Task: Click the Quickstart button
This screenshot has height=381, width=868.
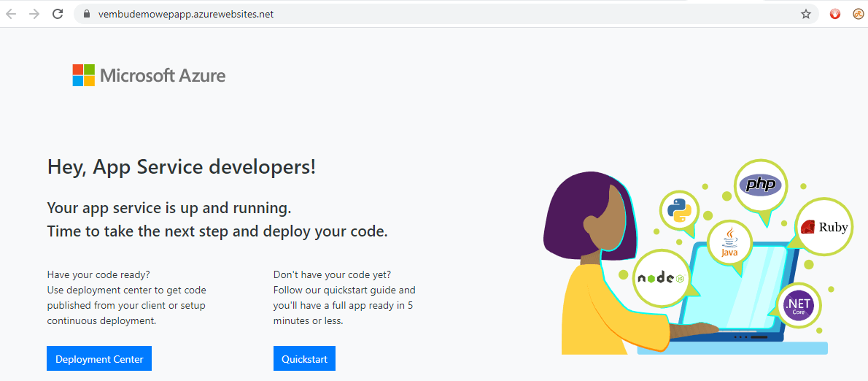Action: (304, 359)
